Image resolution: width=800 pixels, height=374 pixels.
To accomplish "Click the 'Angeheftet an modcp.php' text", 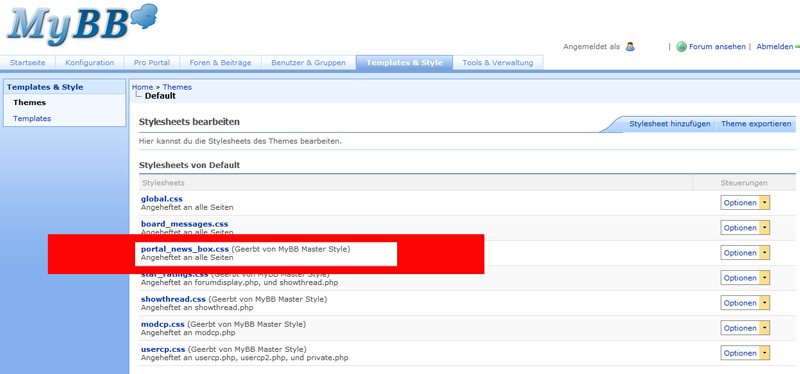I will point(188,333).
